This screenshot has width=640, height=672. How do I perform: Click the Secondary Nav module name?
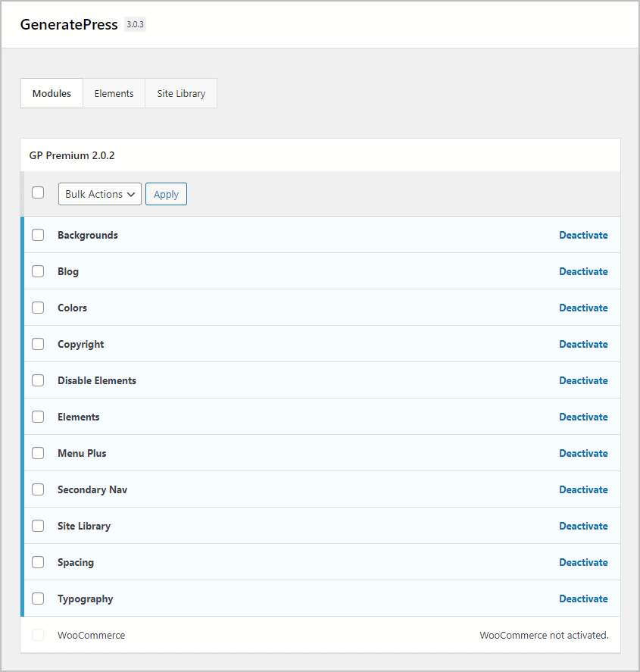(x=92, y=490)
